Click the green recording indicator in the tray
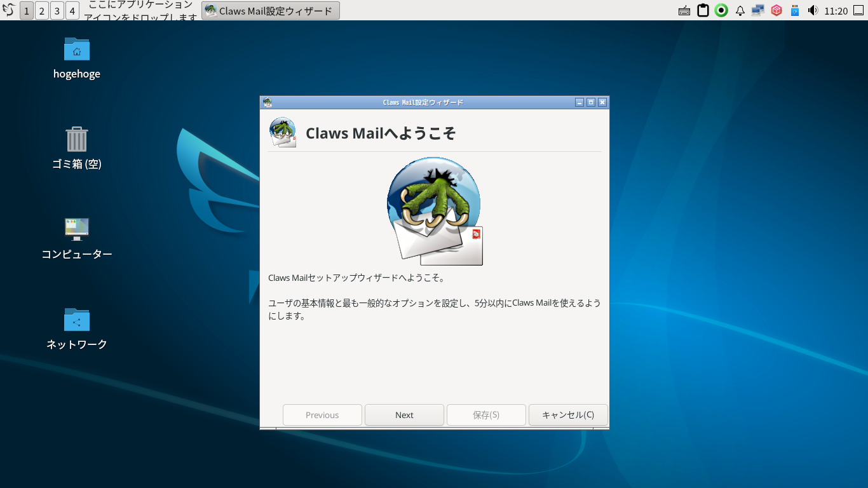The image size is (868, 488). tap(721, 10)
